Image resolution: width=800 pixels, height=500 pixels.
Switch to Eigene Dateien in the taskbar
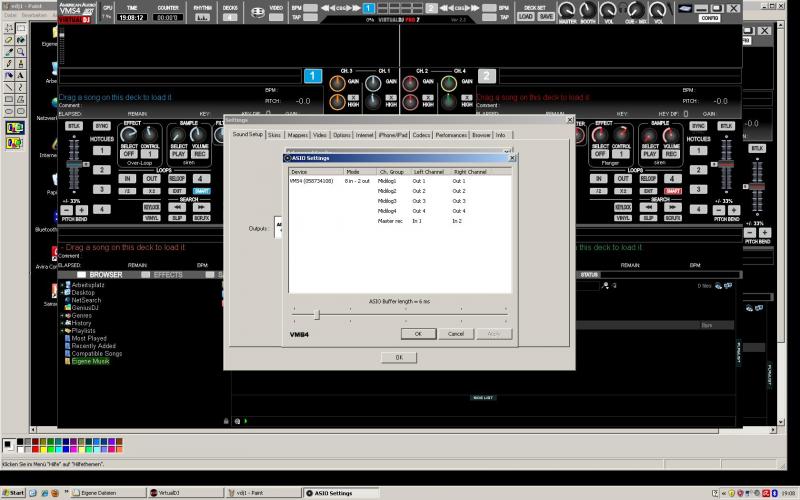108,493
